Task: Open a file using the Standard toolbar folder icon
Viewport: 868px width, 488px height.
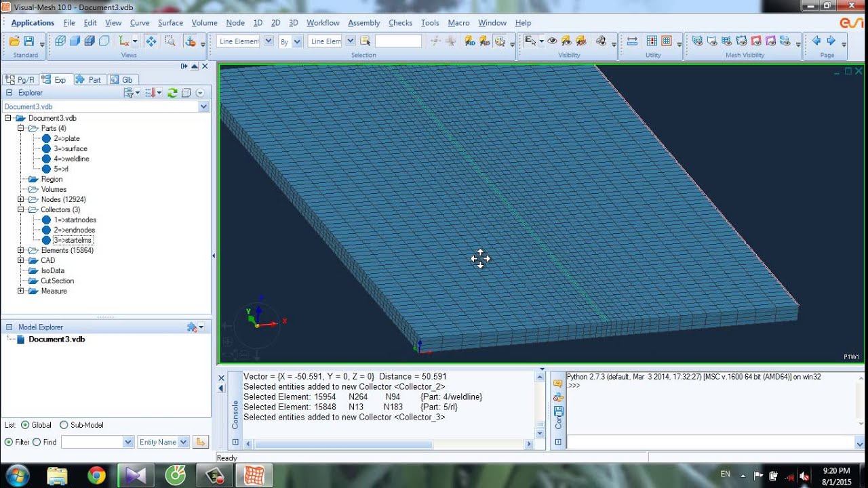Action: [14, 41]
